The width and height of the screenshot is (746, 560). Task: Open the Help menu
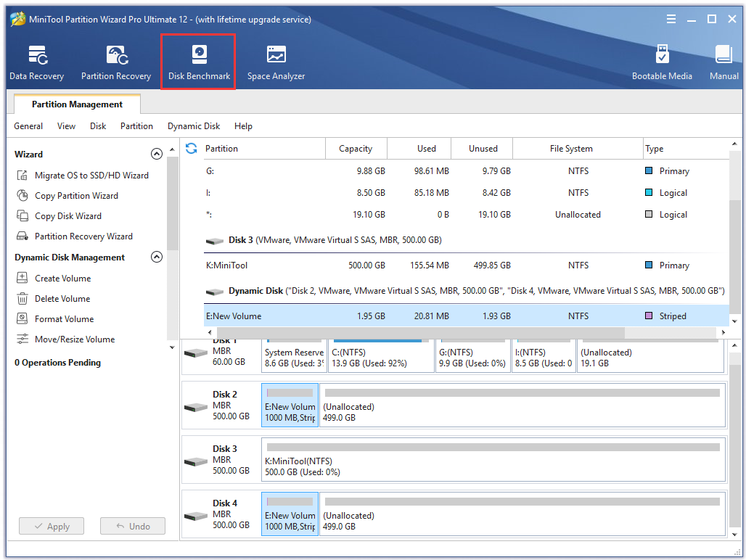click(243, 126)
